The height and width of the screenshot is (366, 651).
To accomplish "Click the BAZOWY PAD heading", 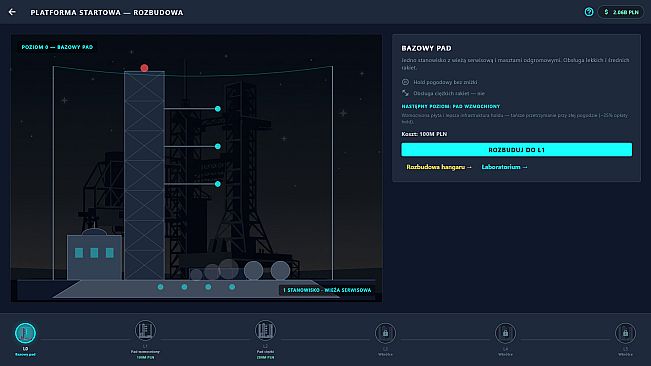I will (x=426, y=48).
